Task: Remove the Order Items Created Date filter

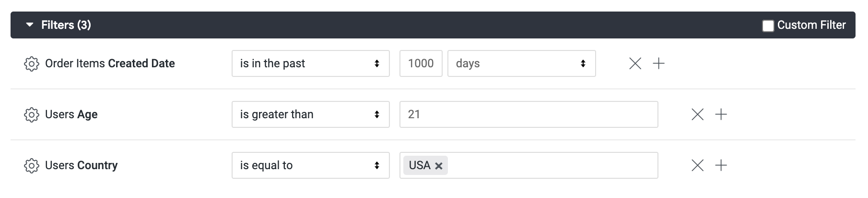Action: 635,63
